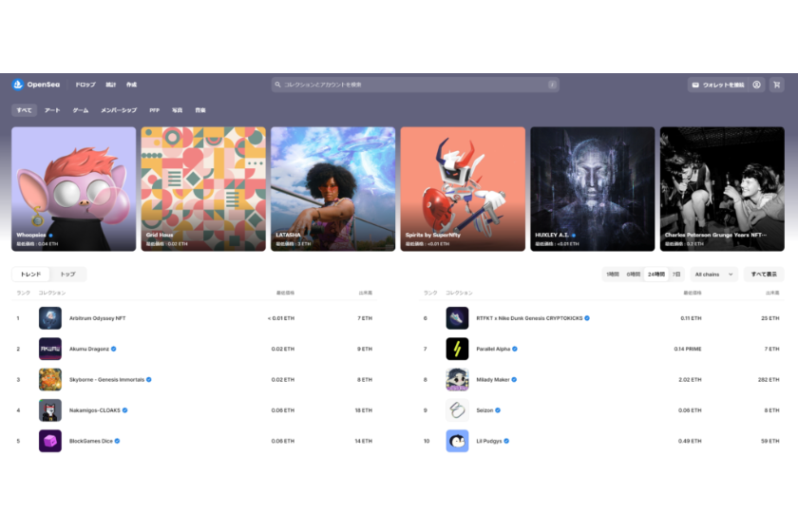Open the shopping cart icon
The image size is (798, 532).
(x=777, y=85)
